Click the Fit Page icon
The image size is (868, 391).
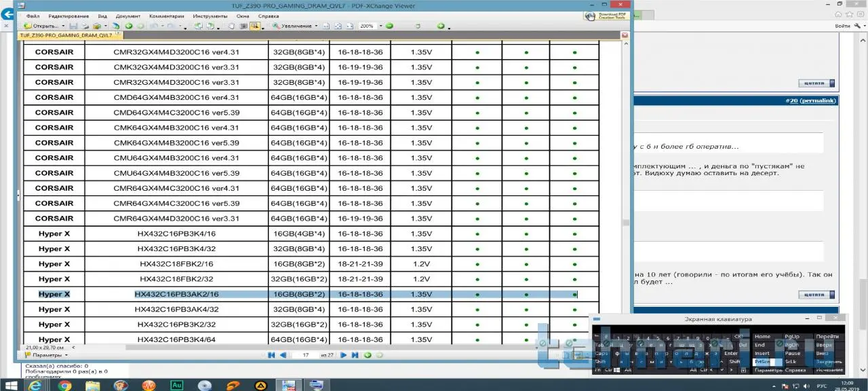click(x=338, y=26)
